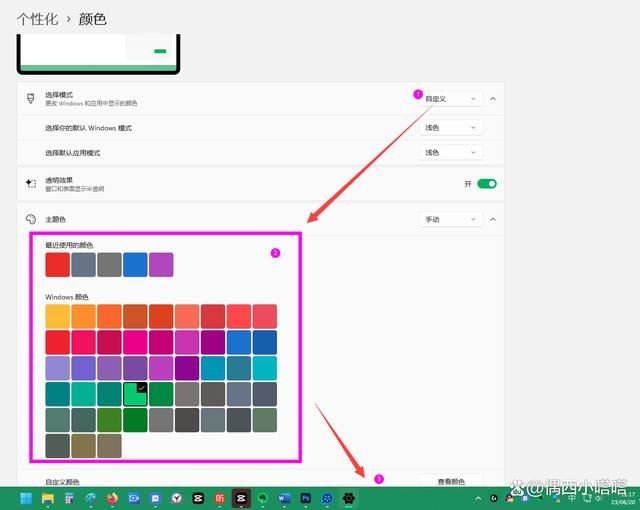Click the 颜色 page title
The width and height of the screenshot is (640, 510).
(93, 19)
